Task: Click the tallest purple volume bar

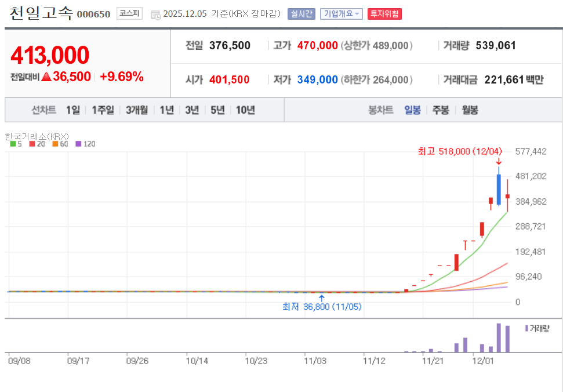Action: click(x=499, y=338)
